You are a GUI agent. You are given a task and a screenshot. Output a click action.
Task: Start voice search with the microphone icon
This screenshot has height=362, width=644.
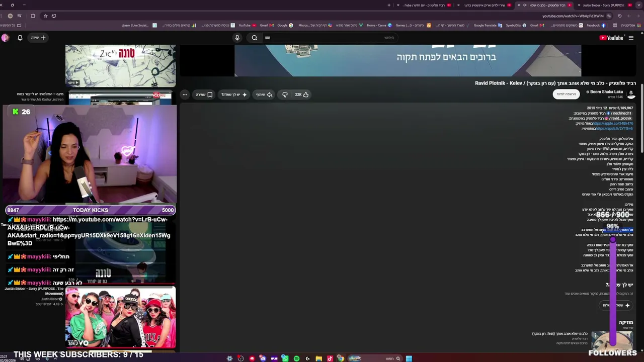(237, 38)
